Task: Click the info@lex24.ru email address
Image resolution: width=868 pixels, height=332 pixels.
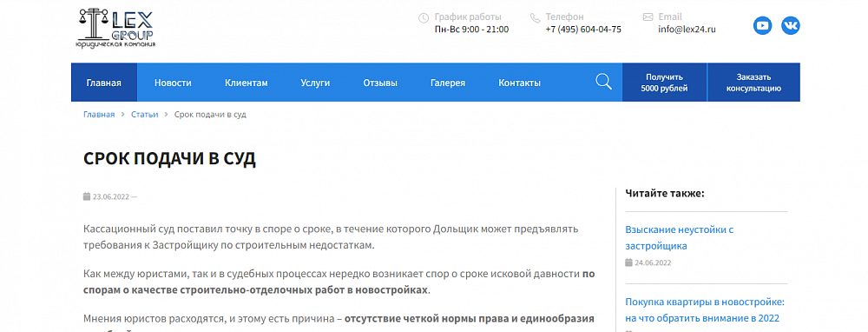Action: click(x=687, y=30)
